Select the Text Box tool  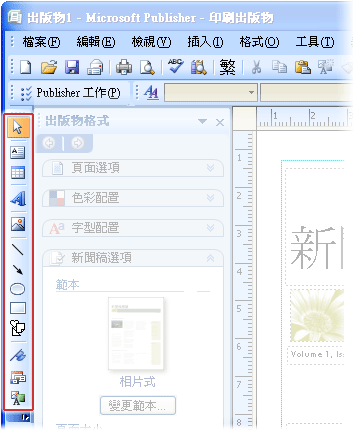point(18,152)
